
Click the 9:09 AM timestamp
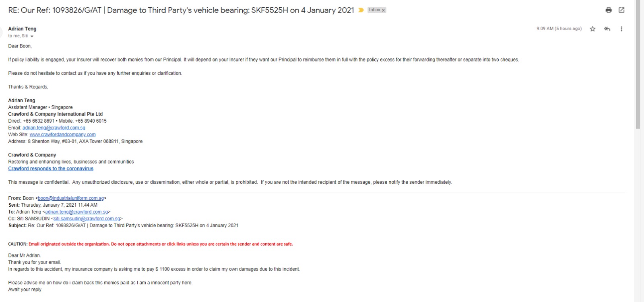coord(559,29)
